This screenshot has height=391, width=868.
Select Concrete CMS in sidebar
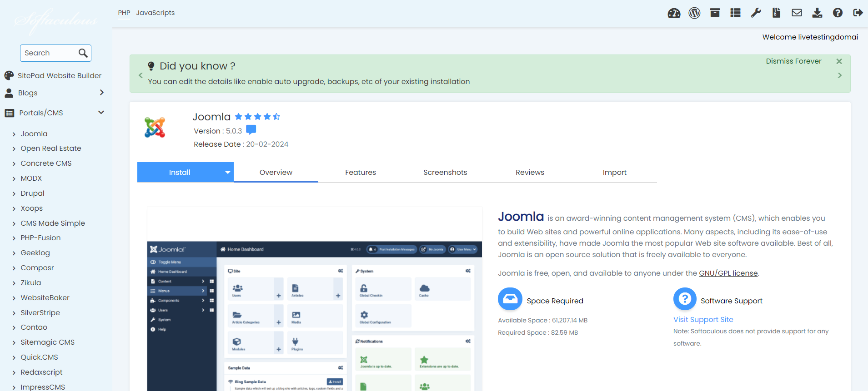46,163
